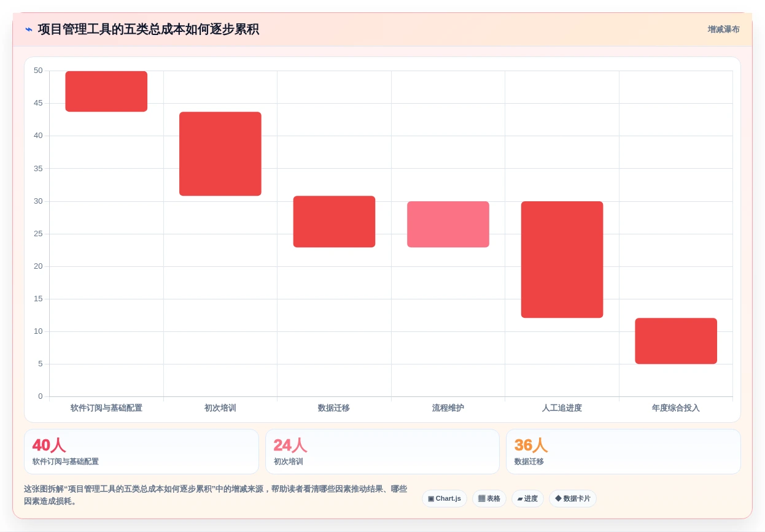Click the pink 流程维护 waterfall bar
765x532 pixels.
(x=448, y=224)
